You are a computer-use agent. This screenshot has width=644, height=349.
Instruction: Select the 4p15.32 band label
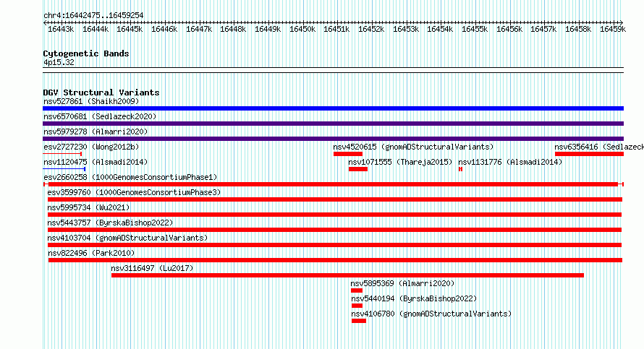coord(59,62)
